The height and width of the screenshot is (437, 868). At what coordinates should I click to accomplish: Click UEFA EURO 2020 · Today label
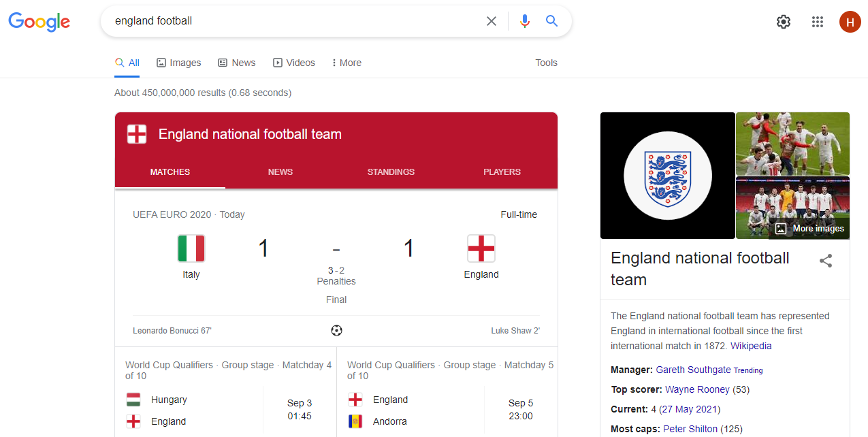coord(189,214)
